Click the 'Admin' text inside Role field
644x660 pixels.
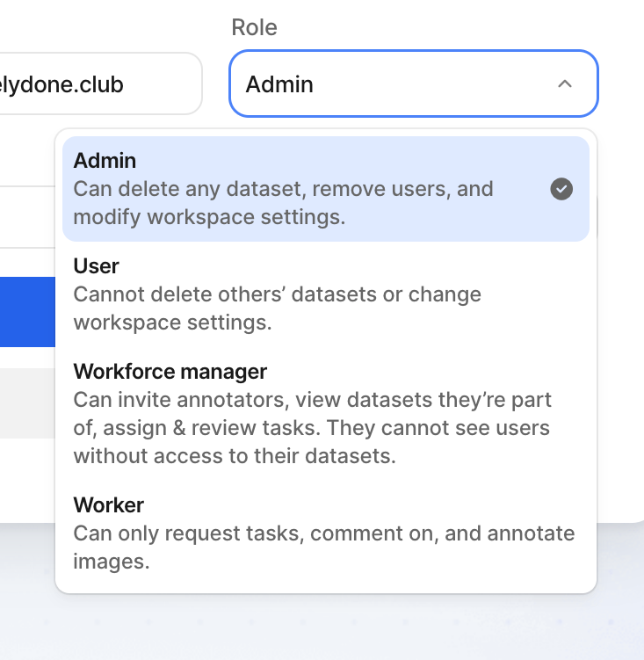[279, 84]
